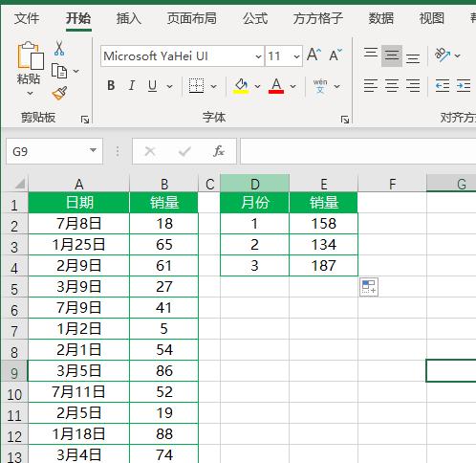This screenshot has height=463, width=476.
Task: Open the 方方格子 ribbon tab
Action: click(x=318, y=18)
